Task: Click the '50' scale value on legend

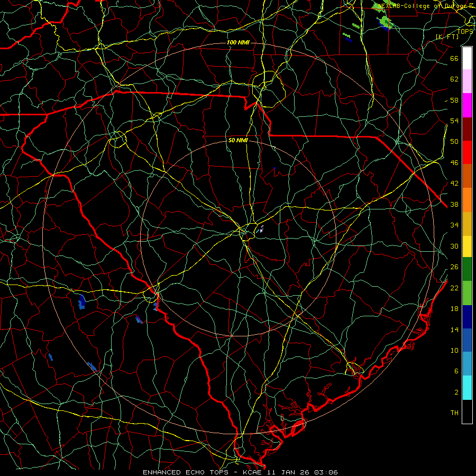Action: 454,141
